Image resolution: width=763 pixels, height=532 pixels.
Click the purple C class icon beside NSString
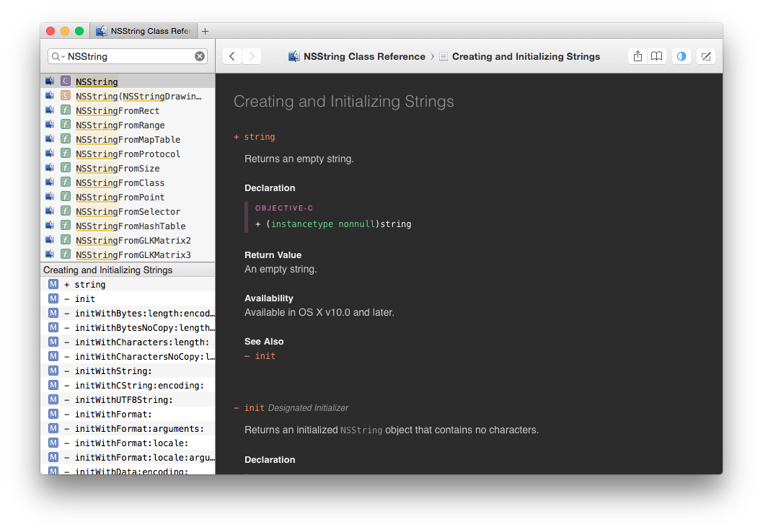(66, 81)
